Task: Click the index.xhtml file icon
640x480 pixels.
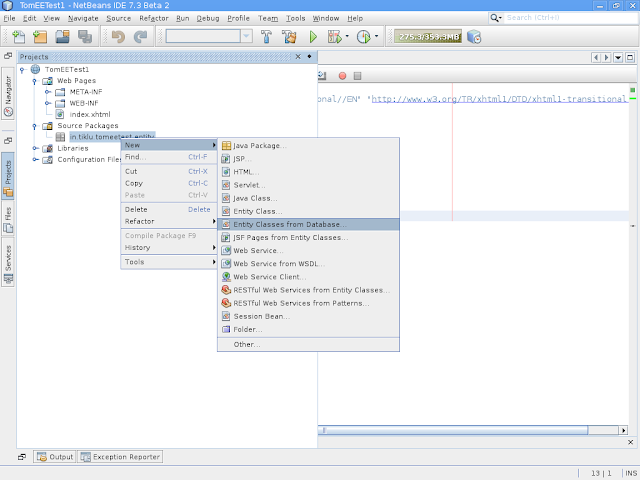Action: [x=60, y=114]
